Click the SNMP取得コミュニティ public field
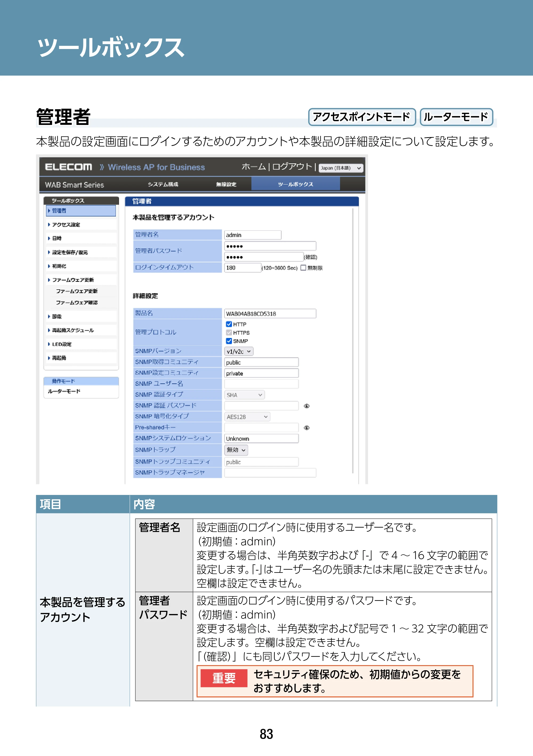533x756 pixels. click(x=261, y=362)
